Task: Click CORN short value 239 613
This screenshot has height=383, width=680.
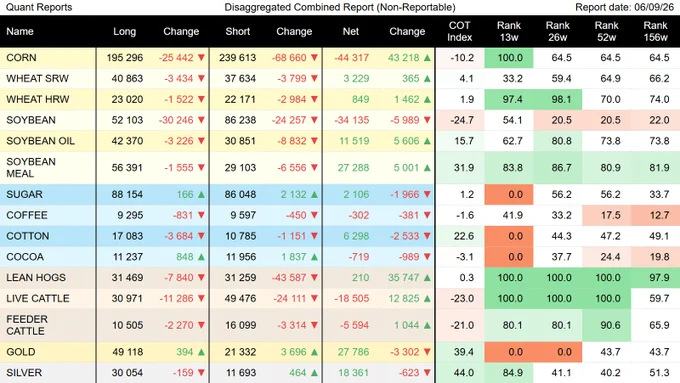Action: (x=238, y=58)
